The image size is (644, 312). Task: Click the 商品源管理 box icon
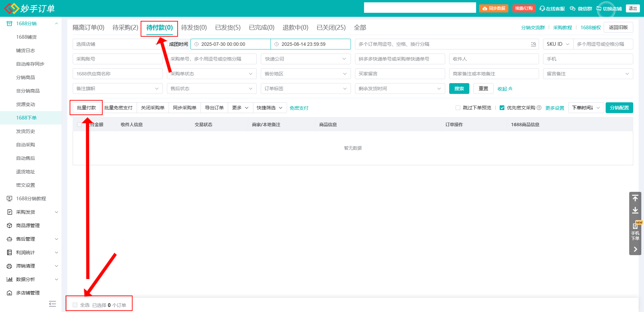tap(9, 226)
